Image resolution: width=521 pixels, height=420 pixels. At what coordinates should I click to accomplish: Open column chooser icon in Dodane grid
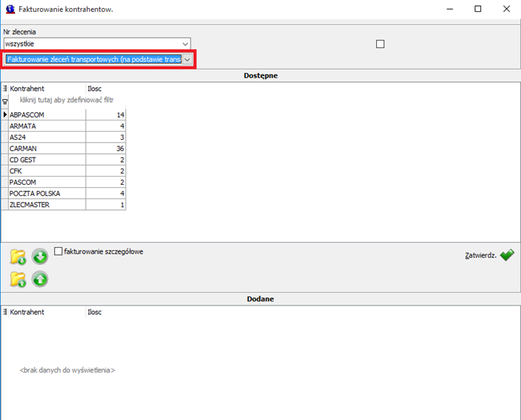pos(5,312)
